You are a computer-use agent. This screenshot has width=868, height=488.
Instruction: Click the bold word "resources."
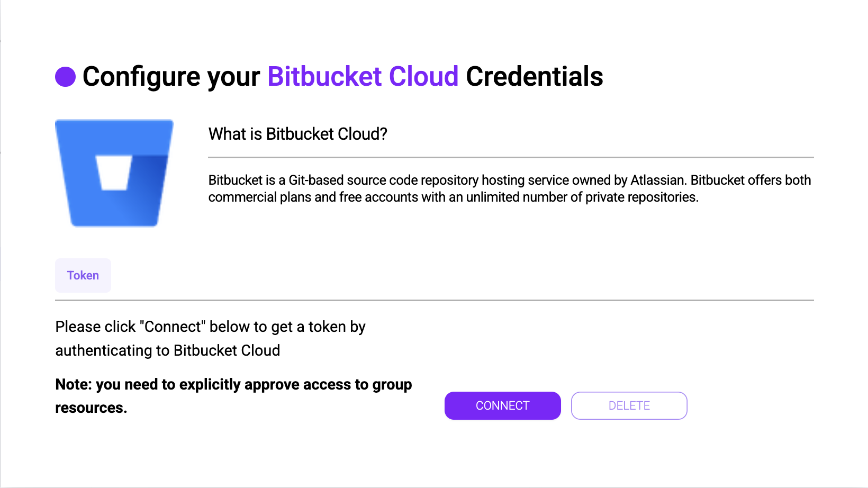coord(91,408)
